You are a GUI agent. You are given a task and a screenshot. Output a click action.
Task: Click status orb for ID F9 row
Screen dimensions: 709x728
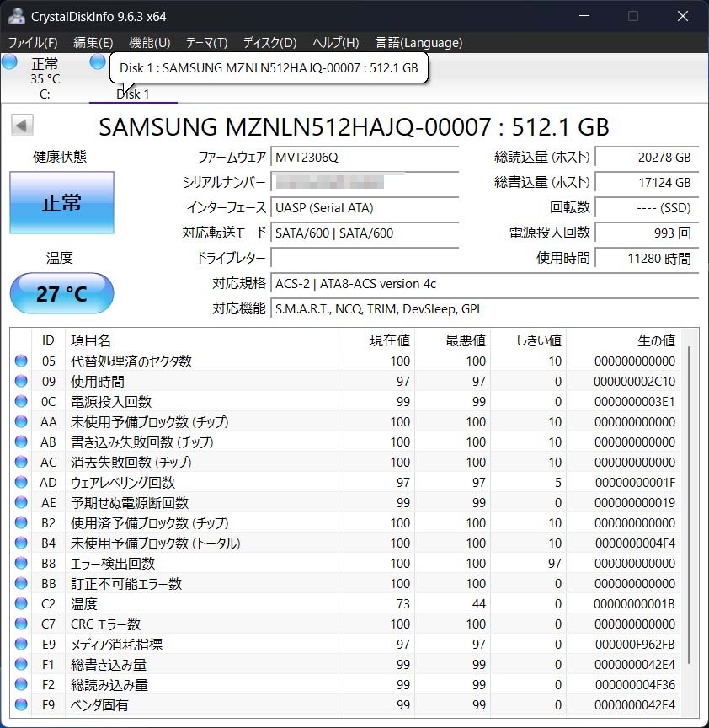21,704
